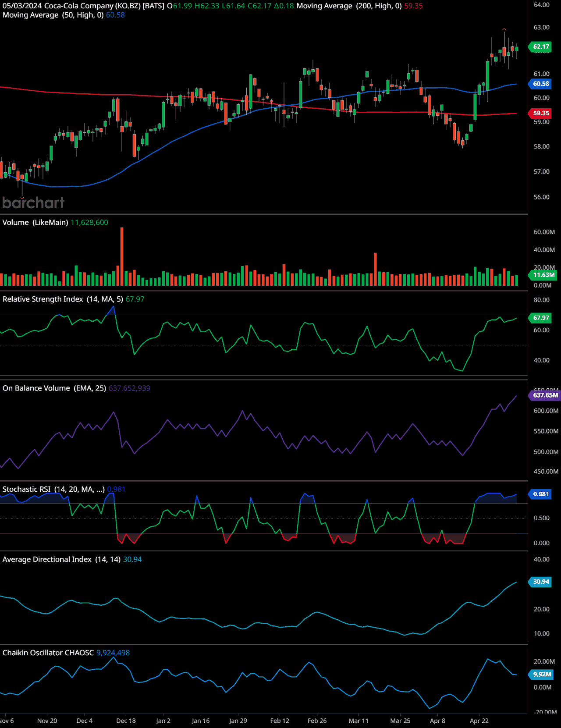561x728 pixels.
Task: Click the 63.00 price axis label
Action: point(542,27)
